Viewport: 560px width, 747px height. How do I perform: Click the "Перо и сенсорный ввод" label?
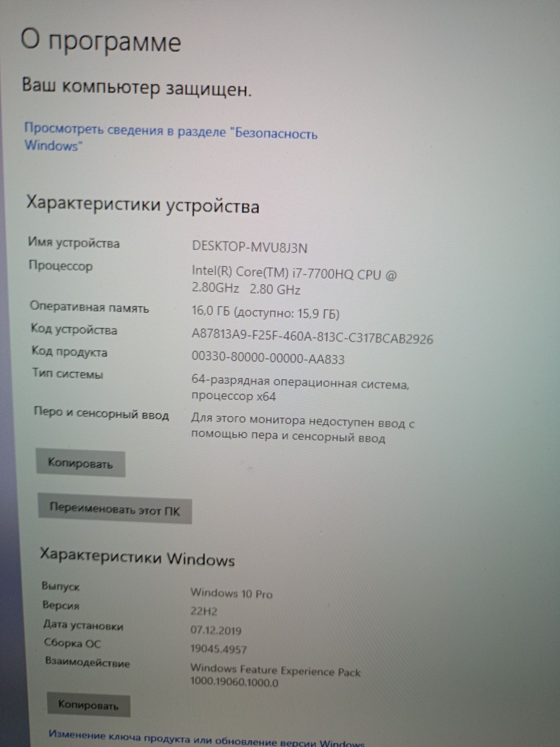(101, 413)
